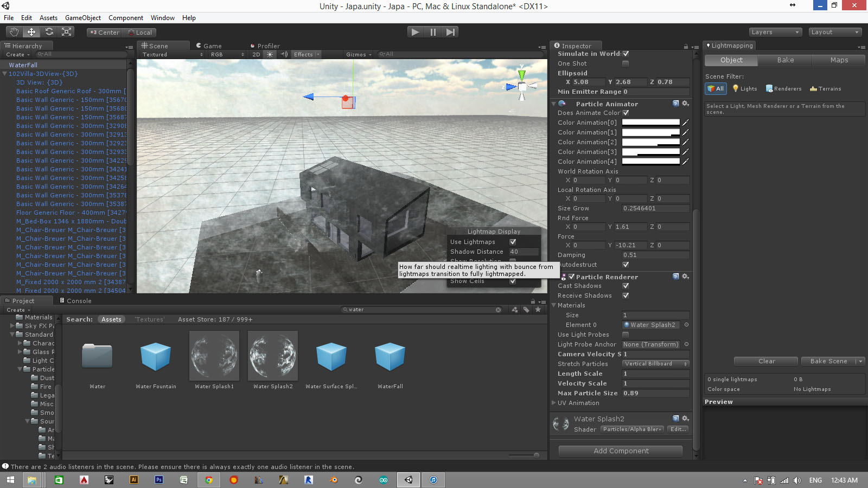Open the GameObject menu
This screenshot has width=868, height=488.
[x=82, y=18]
